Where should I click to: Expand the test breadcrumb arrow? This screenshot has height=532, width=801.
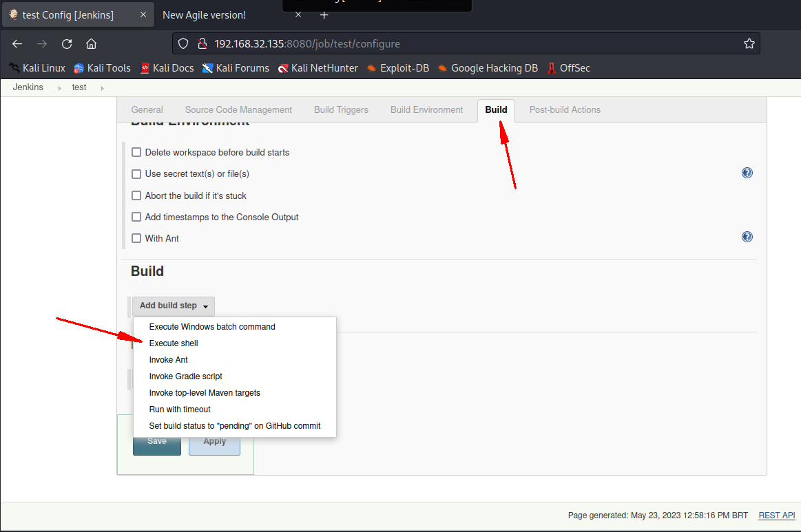point(103,88)
